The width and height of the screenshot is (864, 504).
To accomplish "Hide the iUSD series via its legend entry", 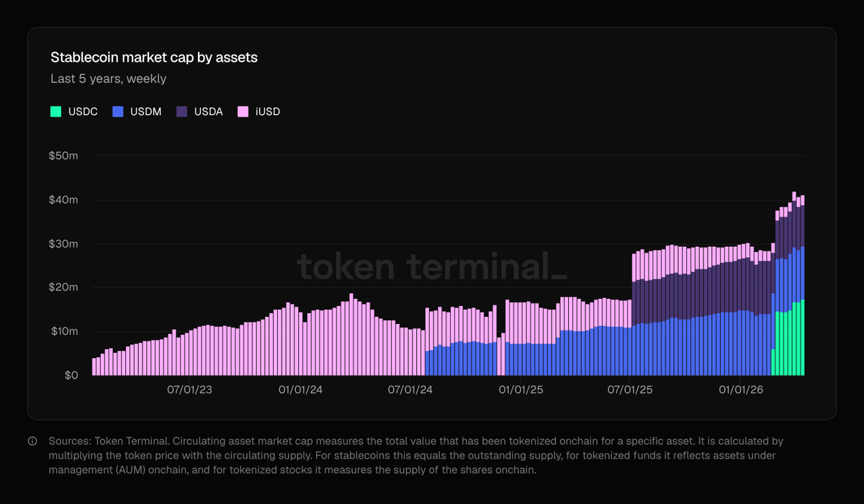I will [259, 112].
